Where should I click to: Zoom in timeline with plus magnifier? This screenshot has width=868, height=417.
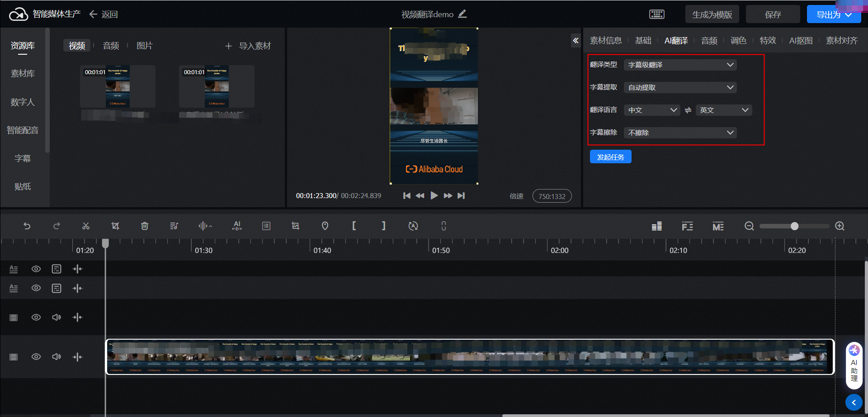coord(840,226)
